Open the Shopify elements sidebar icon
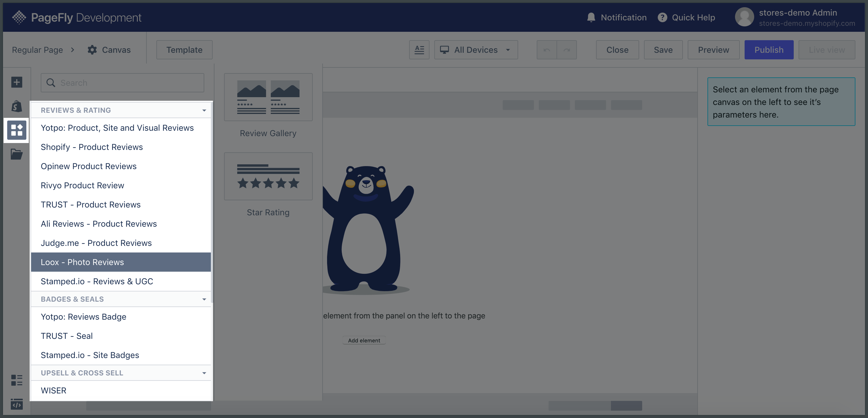 [16, 106]
